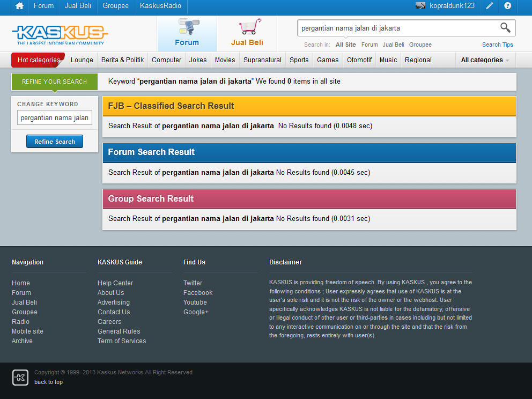Select the Lounge category
The width and height of the screenshot is (532, 399).
pos(82,60)
